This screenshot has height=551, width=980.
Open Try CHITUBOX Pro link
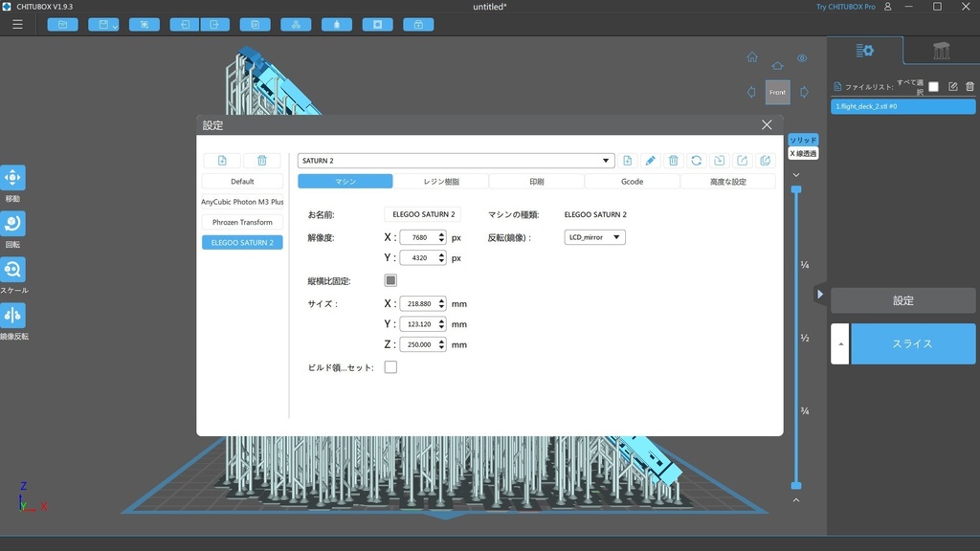846,7
